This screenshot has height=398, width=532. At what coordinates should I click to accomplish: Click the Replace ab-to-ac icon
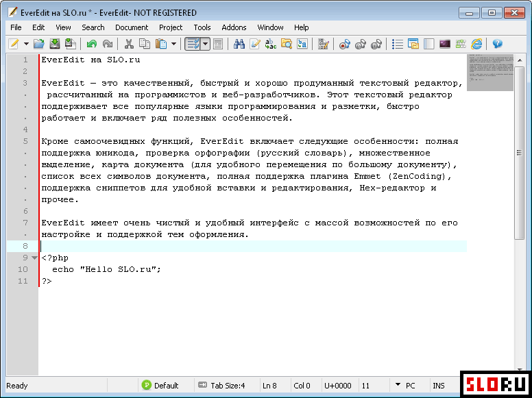pos(270,44)
